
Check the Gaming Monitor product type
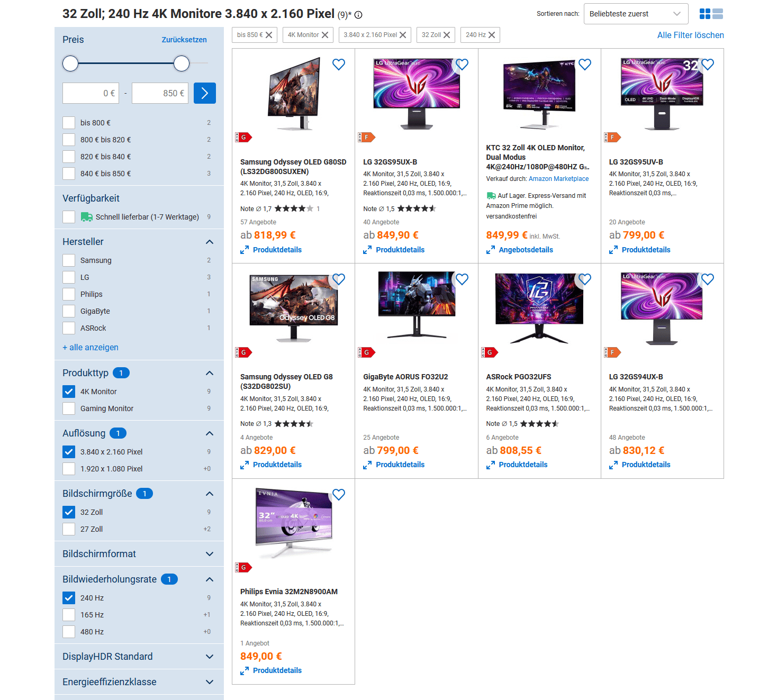coord(69,408)
